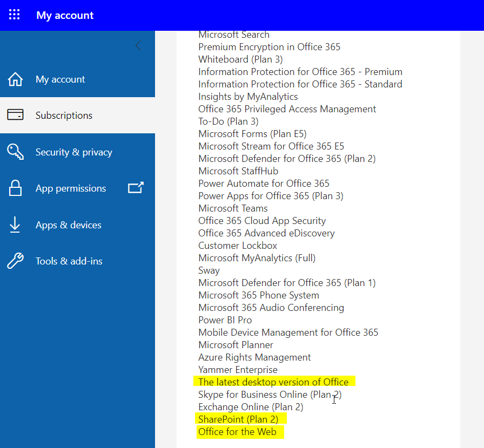Open Security & privacy page
The image size is (484, 448).
(77, 152)
